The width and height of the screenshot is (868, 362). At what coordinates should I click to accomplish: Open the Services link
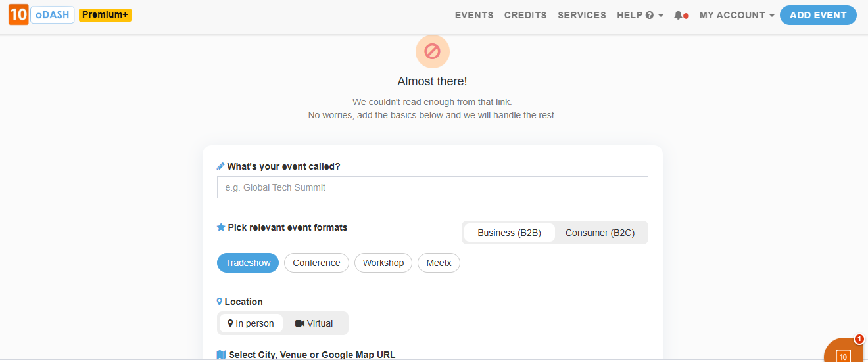coord(582,15)
